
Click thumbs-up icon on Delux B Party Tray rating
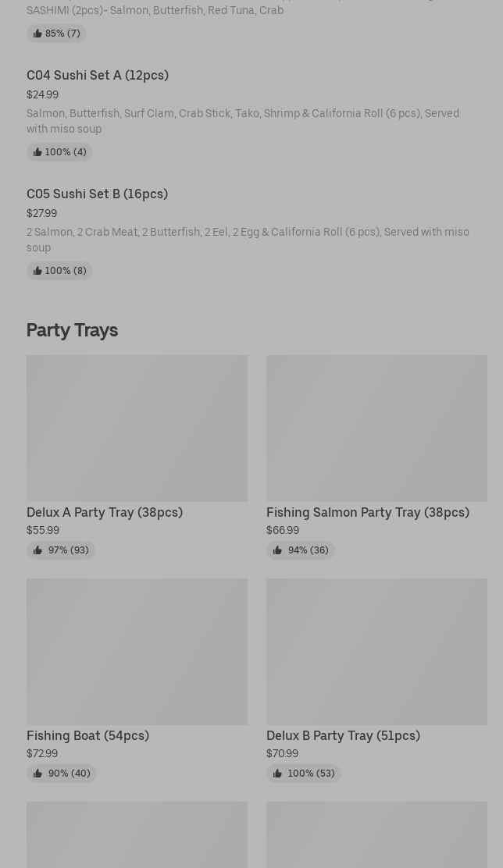coord(277,774)
